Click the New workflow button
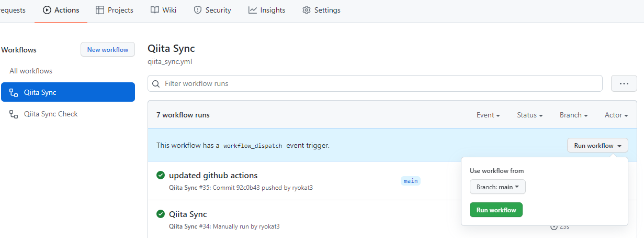 (x=108, y=50)
